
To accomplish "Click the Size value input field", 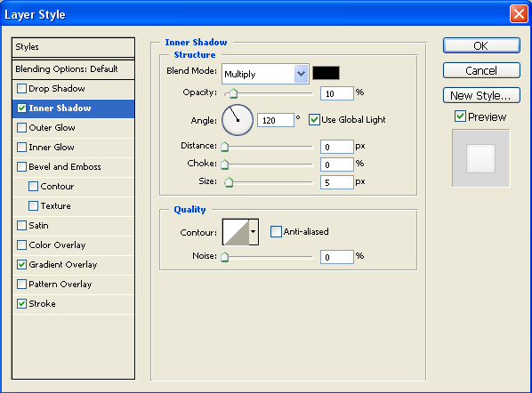I will [x=337, y=182].
